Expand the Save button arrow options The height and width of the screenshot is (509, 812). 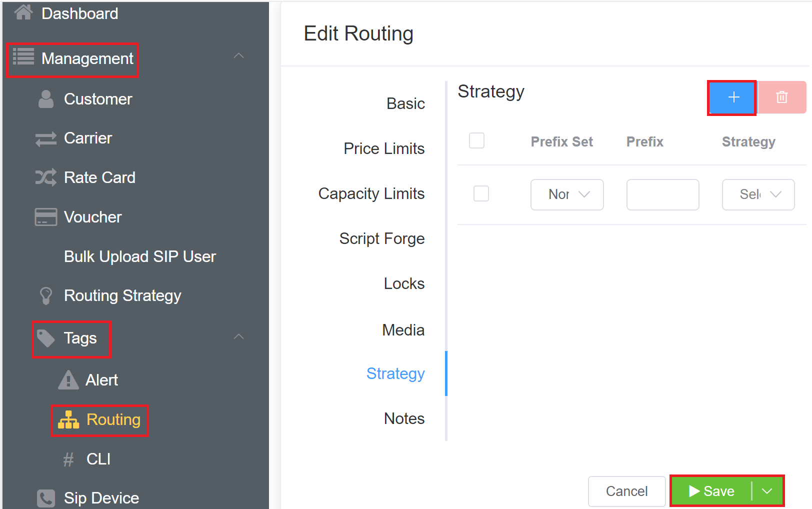pos(767,491)
